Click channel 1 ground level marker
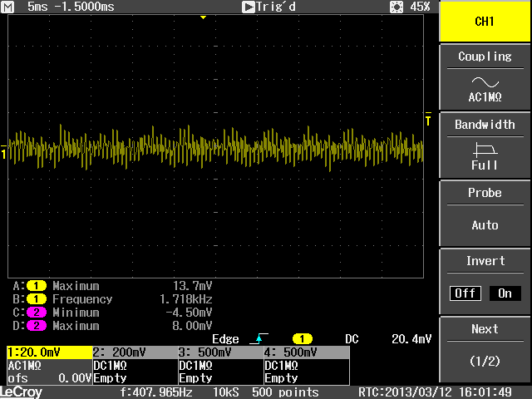Viewport: 532px width, 399px height. (x=3, y=153)
